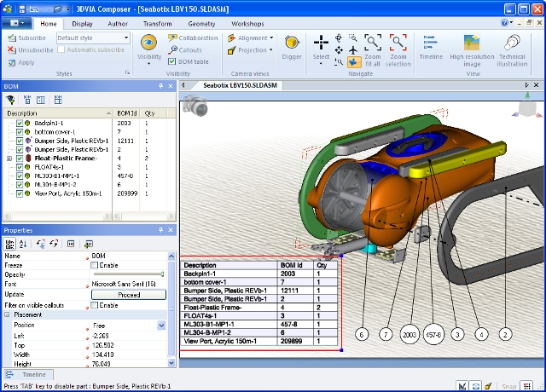The height and width of the screenshot is (392, 546).
Task: Click the Properties panel vertical scrollbar
Action: [171, 308]
